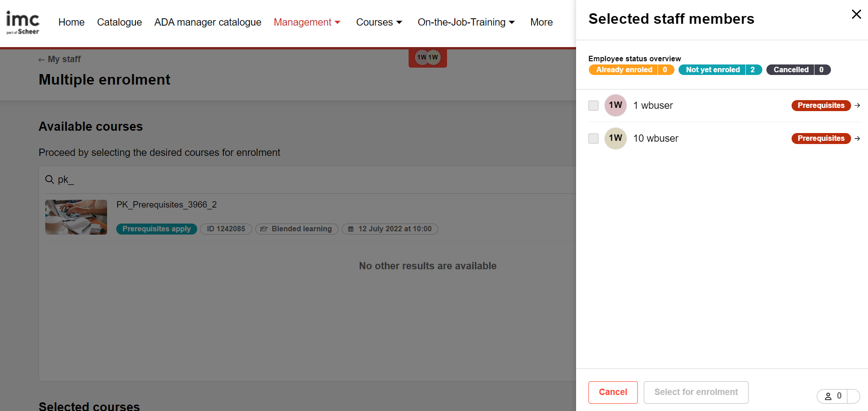Go to the Catalogue menu item
This screenshot has width=868, height=411.
[x=119, y=22]
